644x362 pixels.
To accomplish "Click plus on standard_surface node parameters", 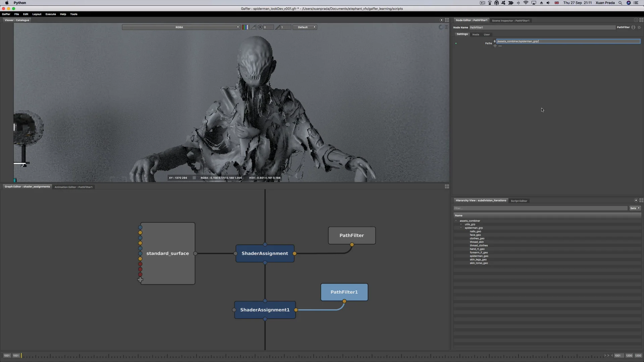I will [140, 280].
